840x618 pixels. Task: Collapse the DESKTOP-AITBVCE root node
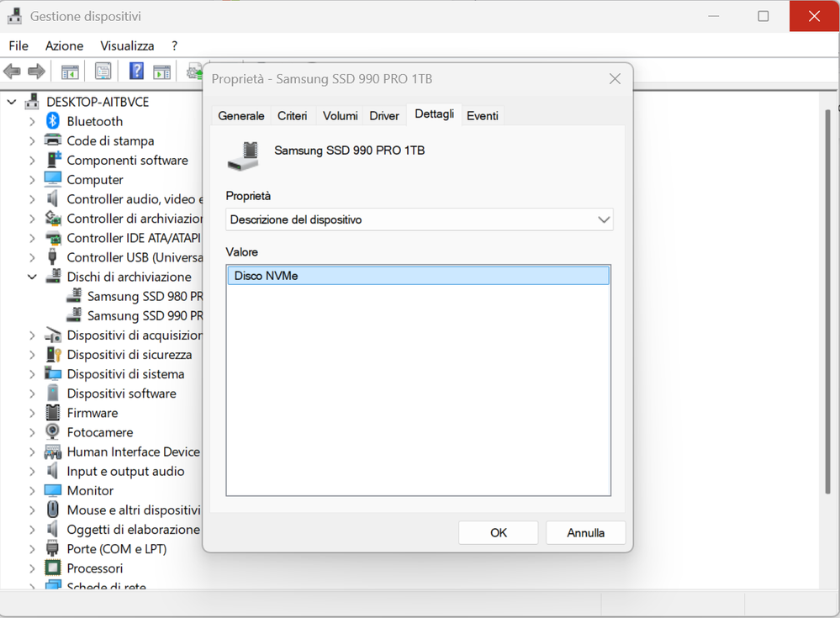11,101
